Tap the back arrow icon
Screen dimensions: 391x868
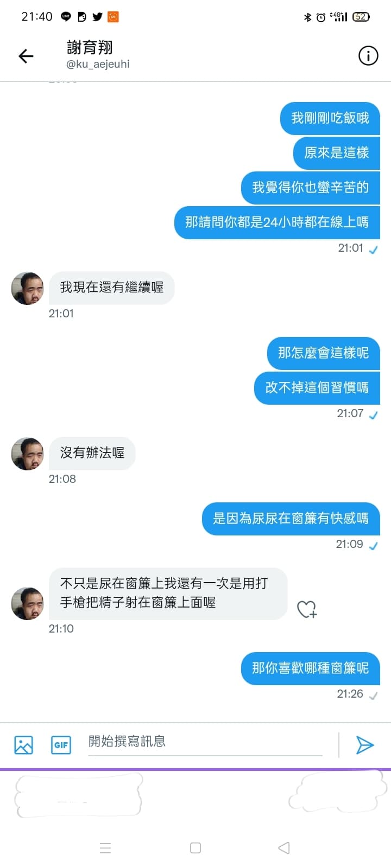coord(26,56)
